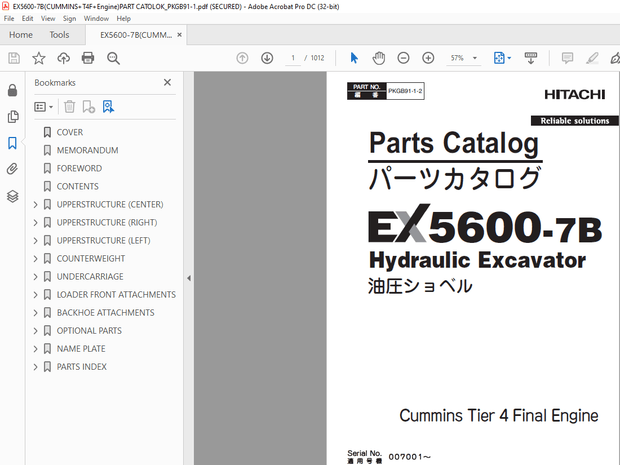The width and height of the screenshot is (620, 465).
Task: Click the page number input field
Action: [293, 58]
